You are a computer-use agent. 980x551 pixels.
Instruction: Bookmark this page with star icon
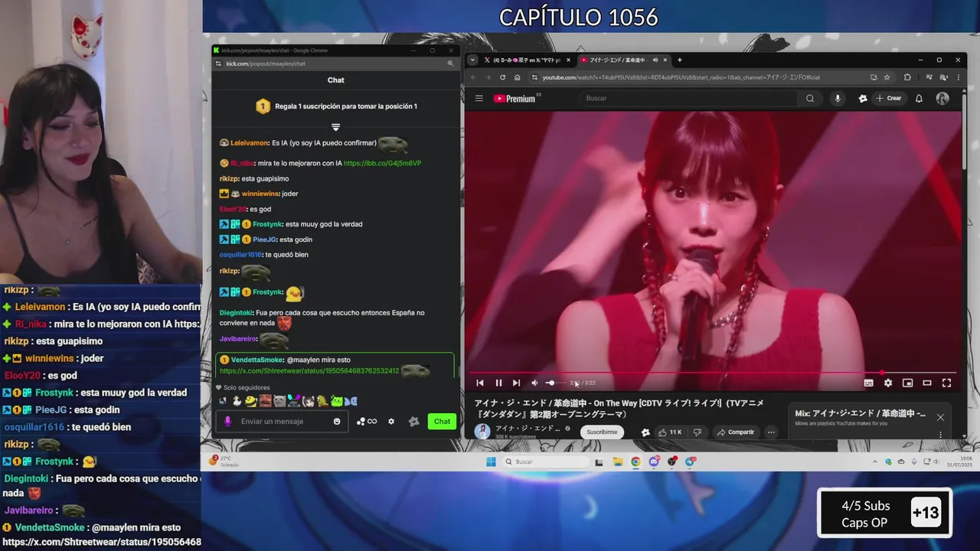pos(887,77)
